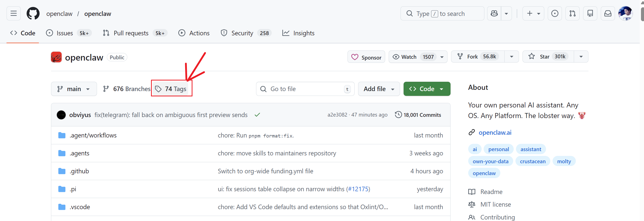
Task: Visit the openclaw.ai website link
Action: (495, 132)
